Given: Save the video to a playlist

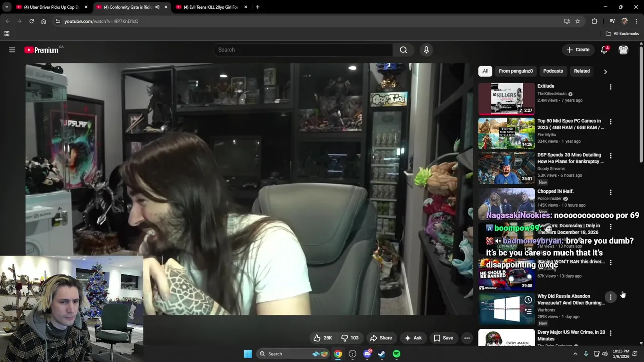Looking at the screenshot, I should (x=443, y=338).
